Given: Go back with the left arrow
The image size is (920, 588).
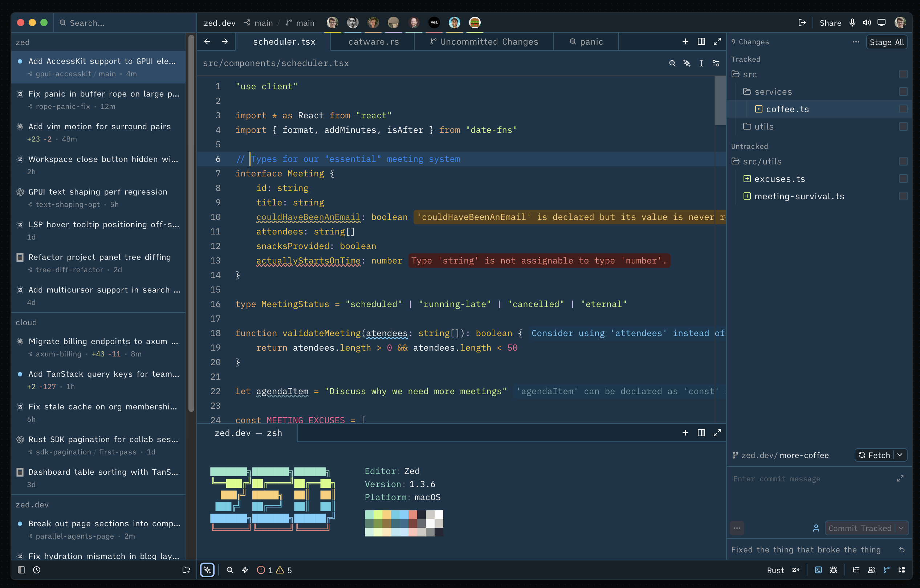Looking at the screenshot, I should (x=207, y=41).
